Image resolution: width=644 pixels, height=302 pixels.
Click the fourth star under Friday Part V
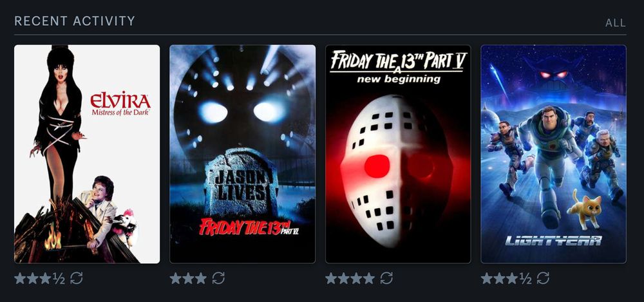(369, 278)
